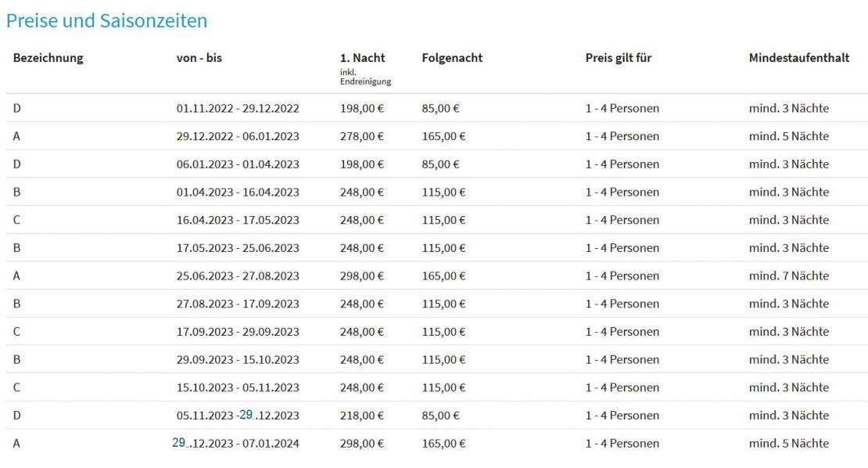Click date range 15.10.2023 - 05.11.2023

click(238, 387)
